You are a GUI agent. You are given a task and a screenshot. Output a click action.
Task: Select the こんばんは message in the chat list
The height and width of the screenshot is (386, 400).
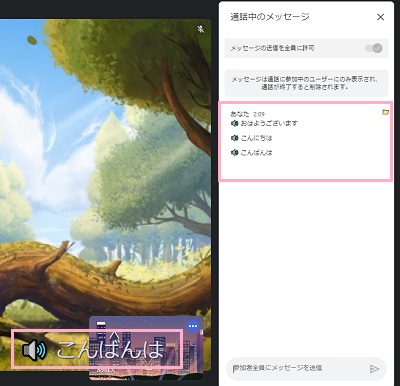[256, 153]
